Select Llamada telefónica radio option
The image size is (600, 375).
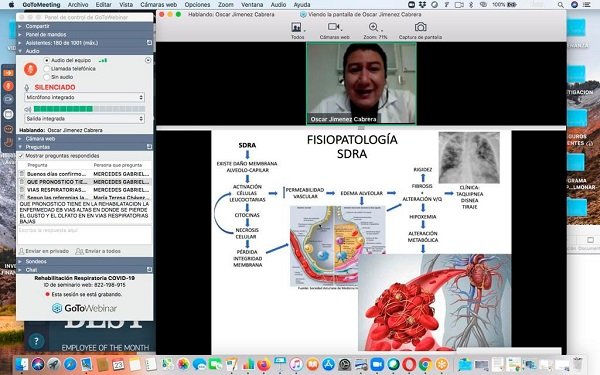[47, 69]
